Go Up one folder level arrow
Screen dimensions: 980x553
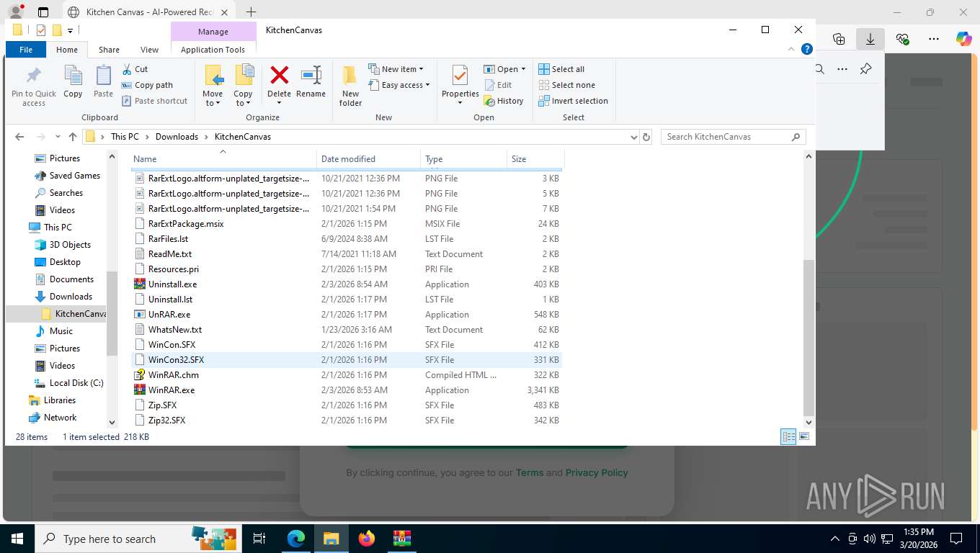[x=73, y=137]
